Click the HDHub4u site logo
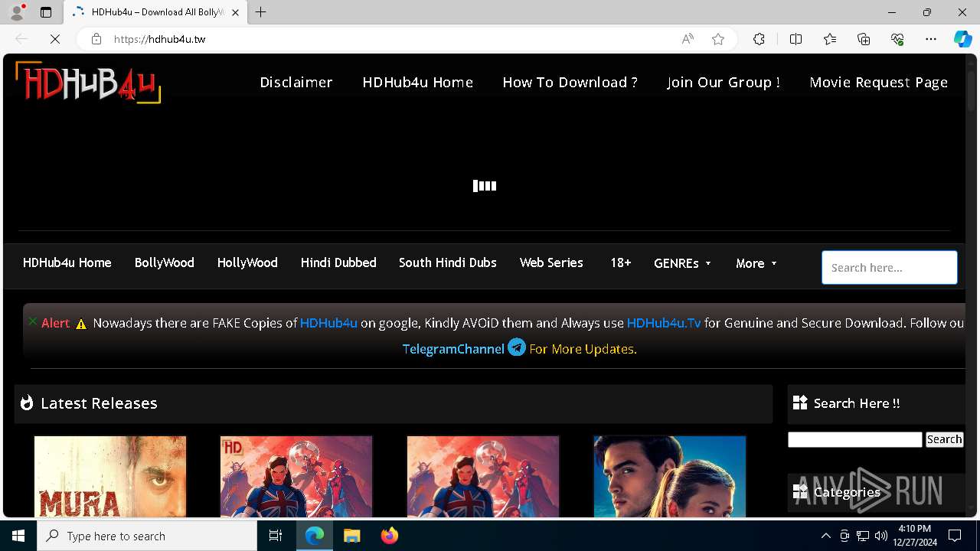 point(88,82)
